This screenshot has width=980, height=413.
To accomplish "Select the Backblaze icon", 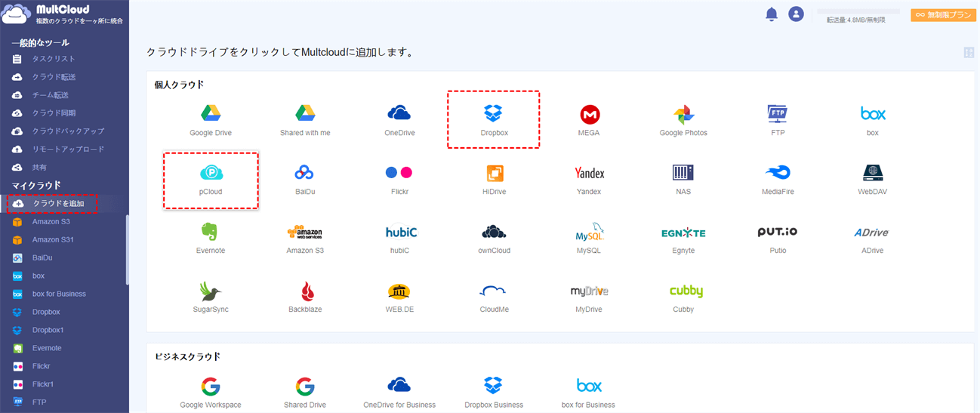I will click(x=305, y=297).
